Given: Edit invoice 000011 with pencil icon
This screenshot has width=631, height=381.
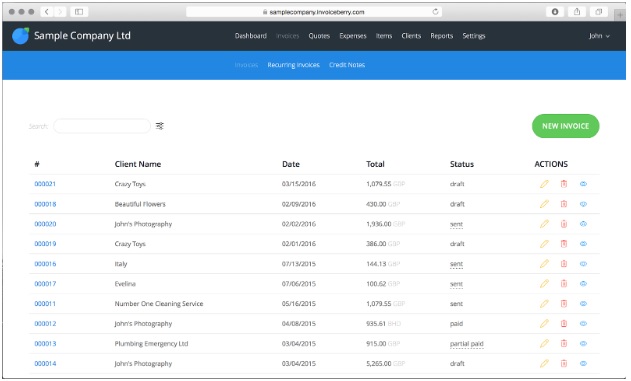Looking at the screenshot, I should pyautogui.click(x=544, y=304).
